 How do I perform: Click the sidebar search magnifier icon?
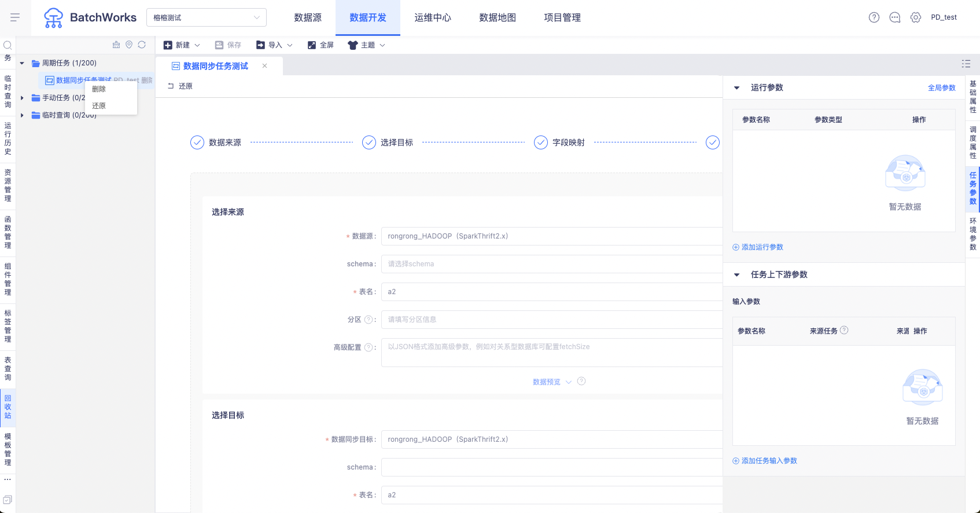point(8,45)
